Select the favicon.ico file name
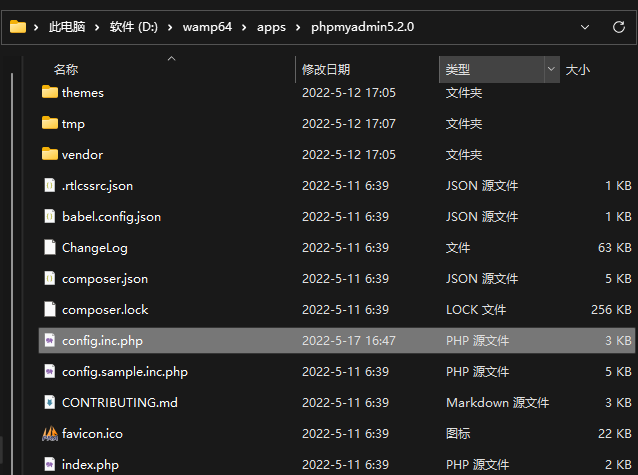This screenshot has height=475, width=638. (x=92, y=433)
